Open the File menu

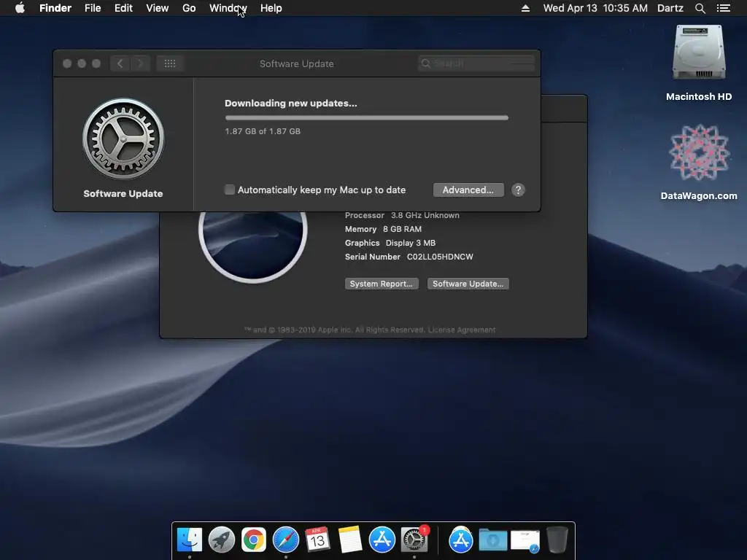(93, 8)
